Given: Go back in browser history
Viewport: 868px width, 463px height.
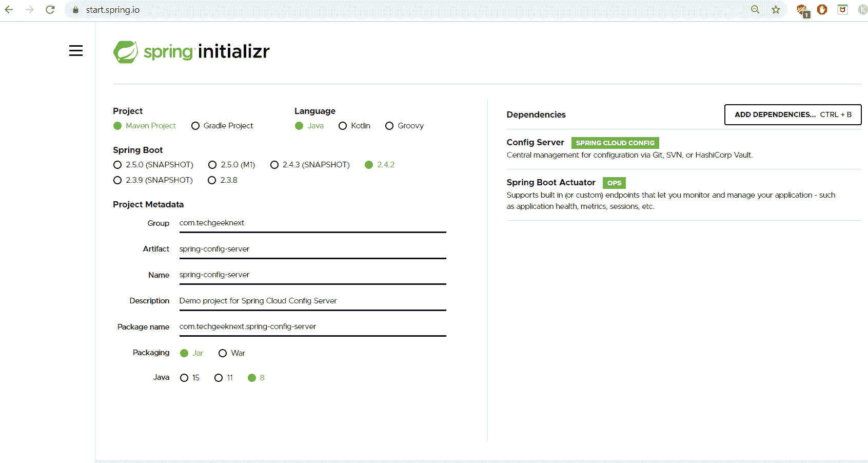Looking at the screenshot, I should pos(9,10).
